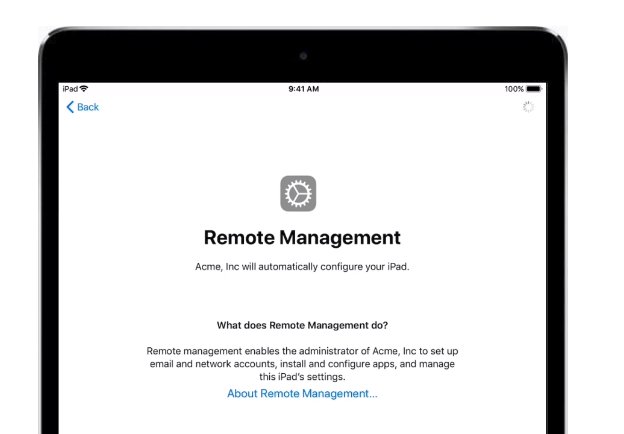The height and width of the screenshot is (434, 624).
Task: Click the Wi-Fi signal icon
Action: (x=84, y=89)
